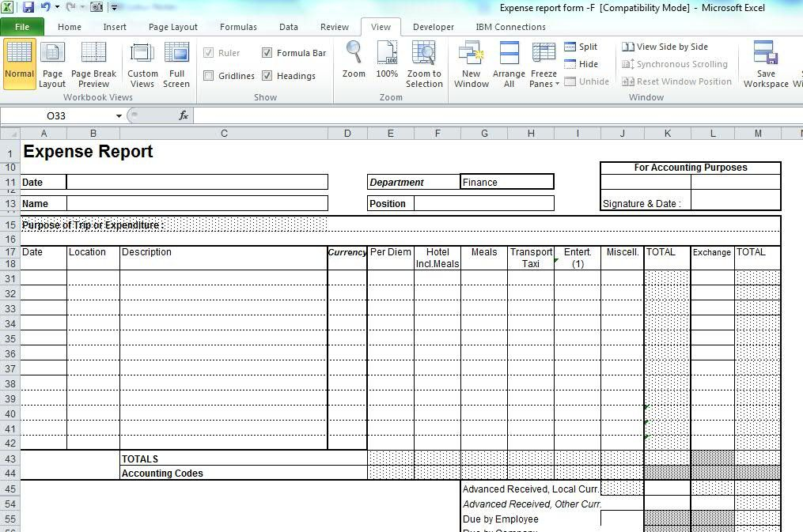Set zoom to 100%
The image size is (803, 532).
(x=387, y=59)
